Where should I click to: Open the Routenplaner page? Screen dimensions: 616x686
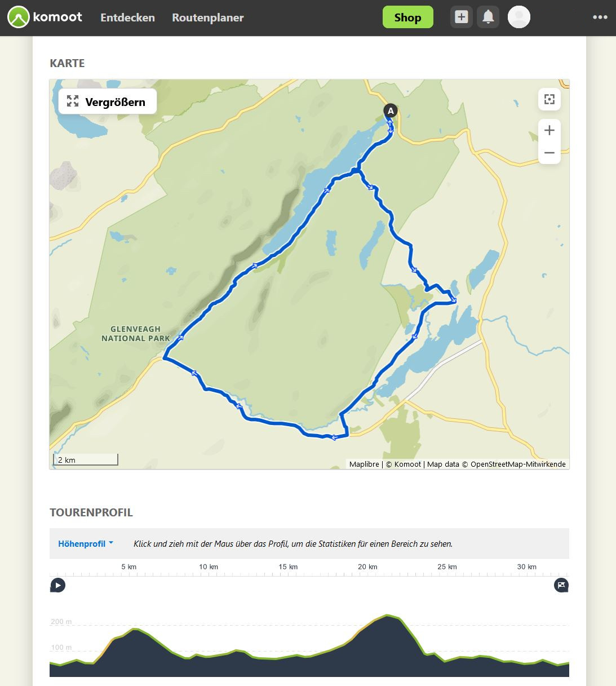207,17
